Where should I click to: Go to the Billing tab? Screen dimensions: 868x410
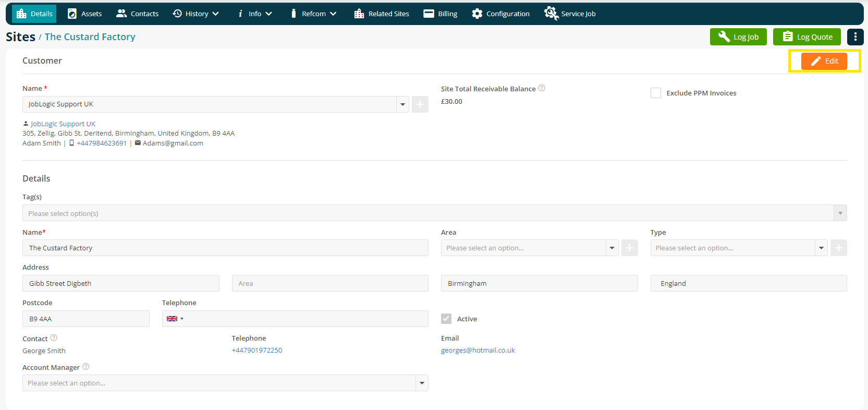[x=441, y=14]
